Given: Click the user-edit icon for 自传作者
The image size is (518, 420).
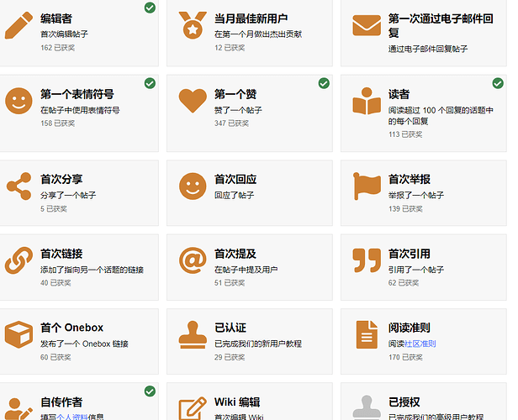Looking at the screenshot, I should [x=18, y=408].
